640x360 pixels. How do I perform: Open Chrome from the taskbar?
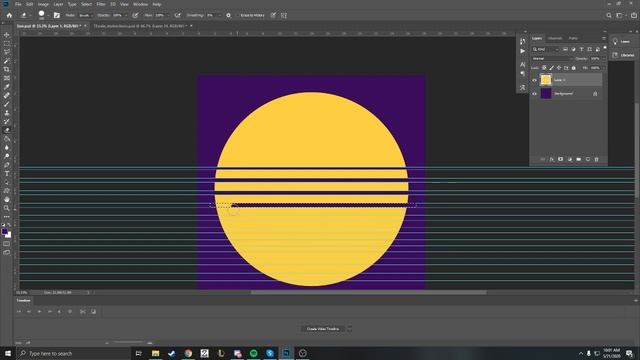tap(188, 353)
